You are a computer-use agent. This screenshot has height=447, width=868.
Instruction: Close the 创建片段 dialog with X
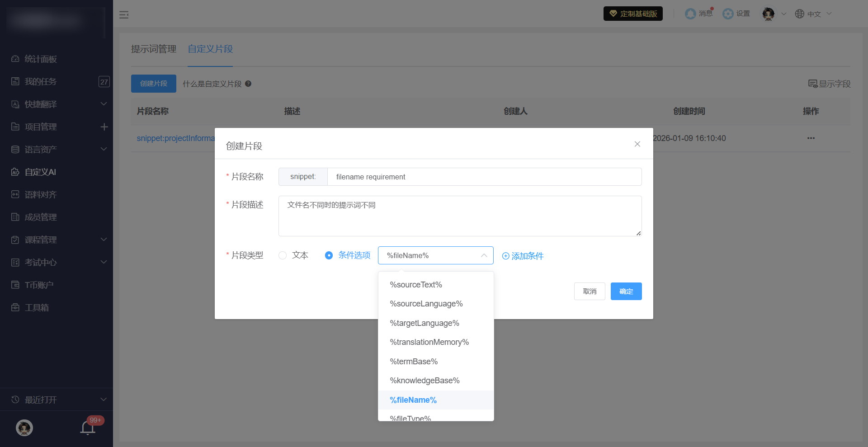[x=637, y=144]
